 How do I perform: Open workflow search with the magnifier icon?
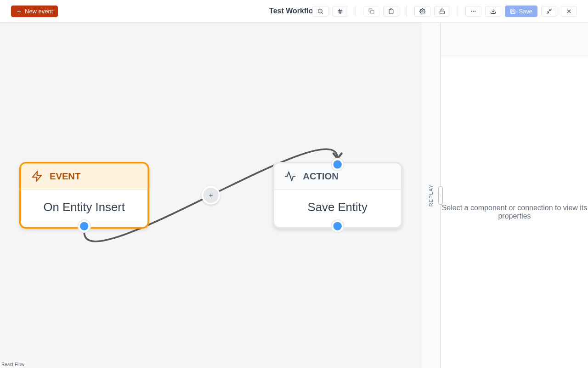[x=320, y=11]
